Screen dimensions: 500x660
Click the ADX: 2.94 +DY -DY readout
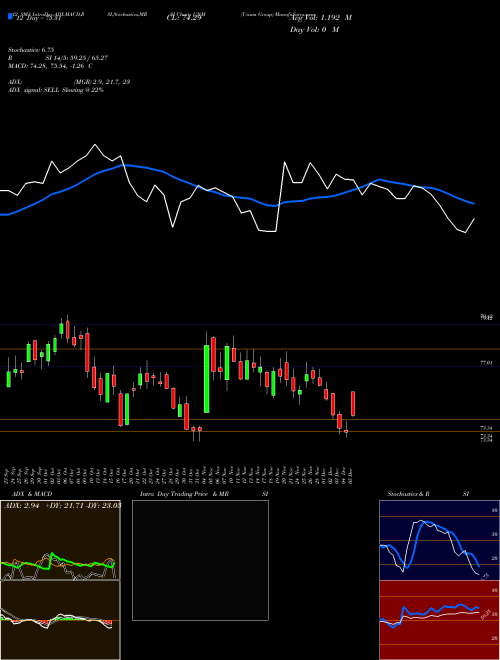pyautogui.click(x=62, y=505)
